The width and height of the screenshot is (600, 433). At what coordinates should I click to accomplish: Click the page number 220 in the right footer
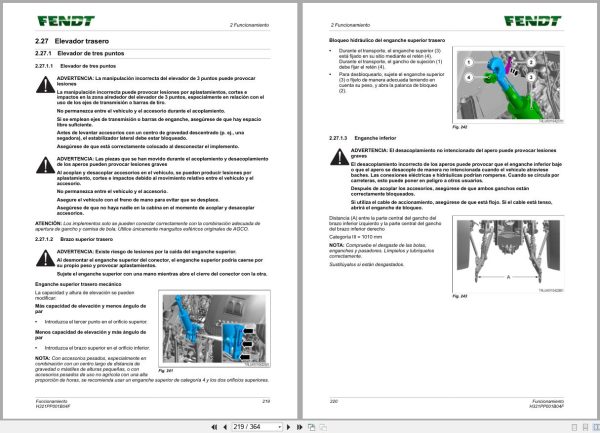pyautogui.click(x=334, y=401)
